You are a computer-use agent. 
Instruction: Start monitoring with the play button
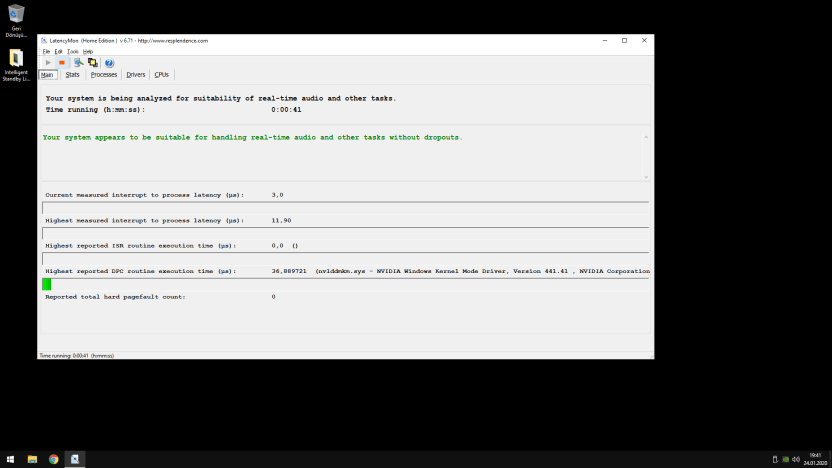click(48, 63)
